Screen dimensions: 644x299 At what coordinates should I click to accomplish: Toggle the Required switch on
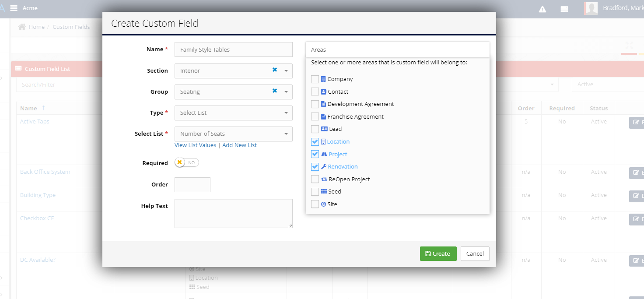coord(187,162)
